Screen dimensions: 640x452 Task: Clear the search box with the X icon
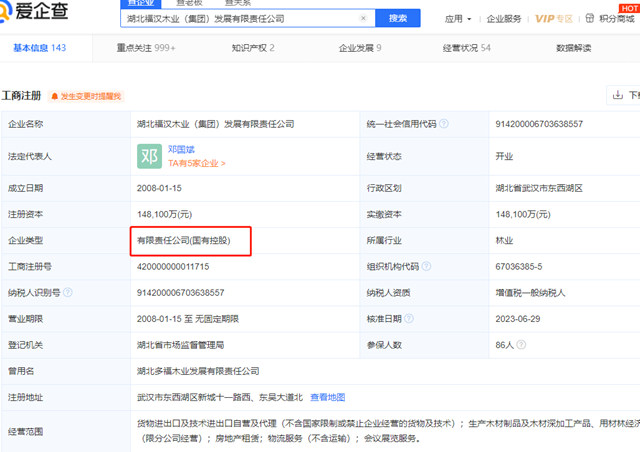(363, 18)
